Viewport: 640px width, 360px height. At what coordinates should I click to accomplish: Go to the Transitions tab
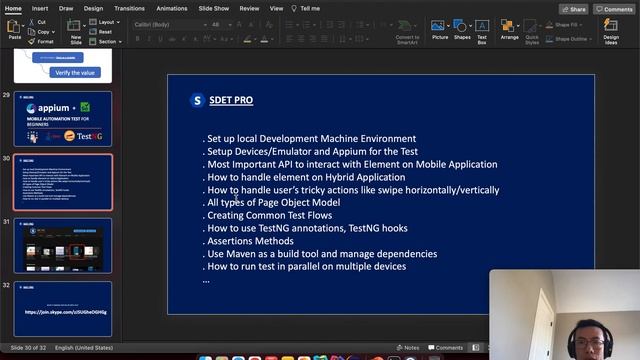[x=129, y=8]
